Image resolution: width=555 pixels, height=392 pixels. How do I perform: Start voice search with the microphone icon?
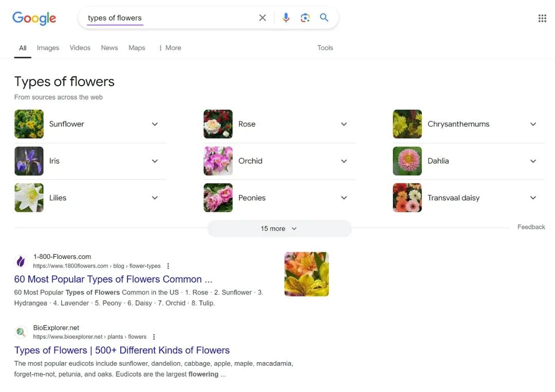pyautogui.click(x=286, y=17)
